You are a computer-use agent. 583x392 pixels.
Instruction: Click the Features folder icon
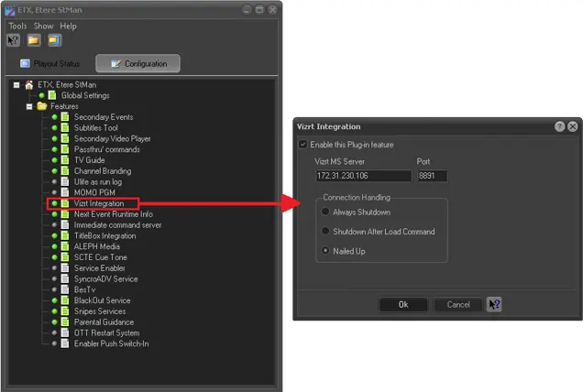(x=41, y=106)
